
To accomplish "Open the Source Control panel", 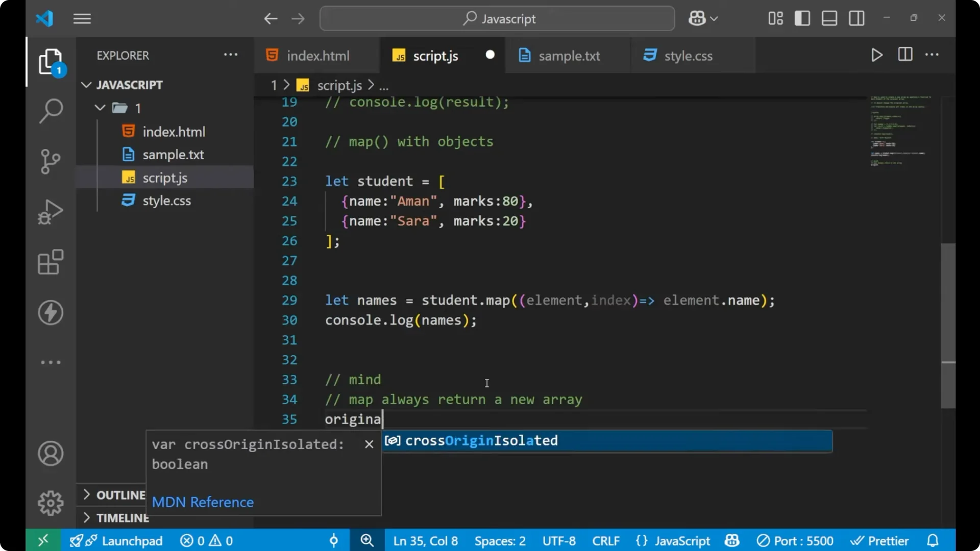I will (51, 161).
